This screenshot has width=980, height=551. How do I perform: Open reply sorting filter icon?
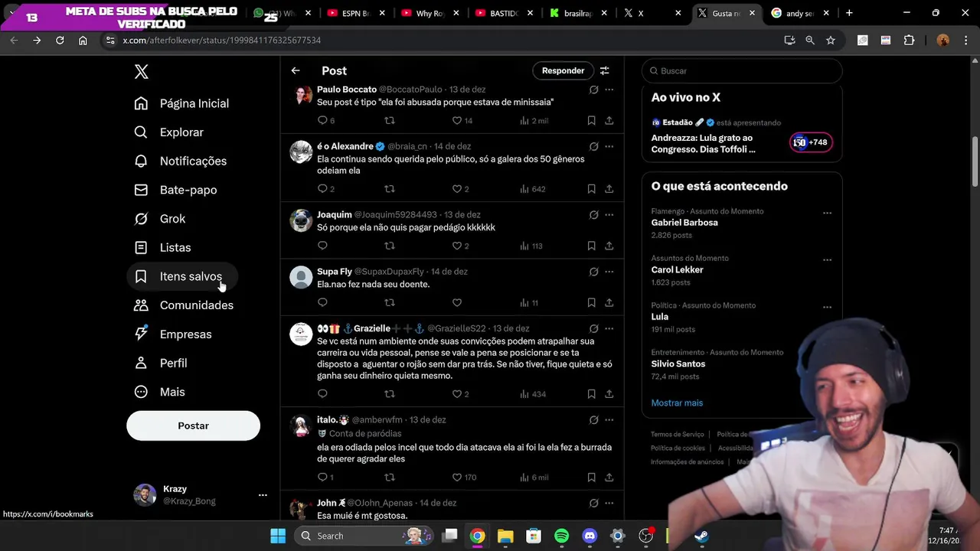tap(604, 70)
